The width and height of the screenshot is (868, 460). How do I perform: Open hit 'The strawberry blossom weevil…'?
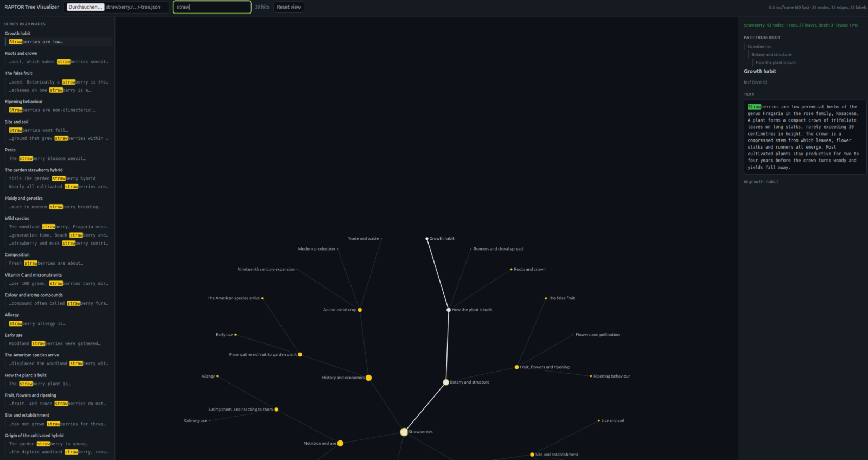tap(59, 159)
